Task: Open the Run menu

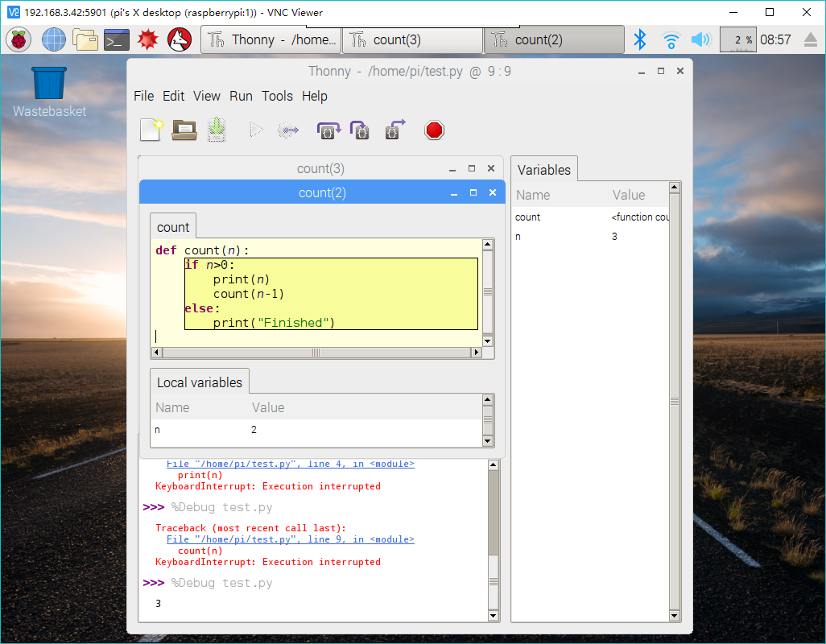Action: pyautogui.click(x=241, y=96)
